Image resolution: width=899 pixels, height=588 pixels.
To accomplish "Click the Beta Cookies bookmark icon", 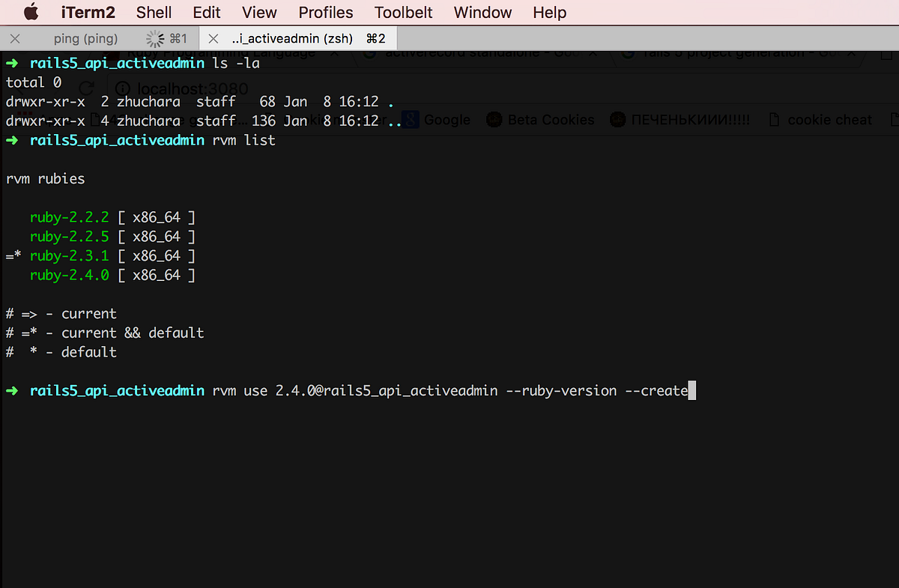I will pos(494,119).
